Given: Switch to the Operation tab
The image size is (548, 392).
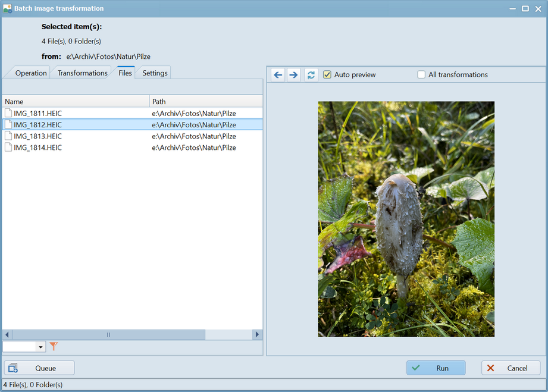Looking at the screenshot, I should [x=31, y=73].
